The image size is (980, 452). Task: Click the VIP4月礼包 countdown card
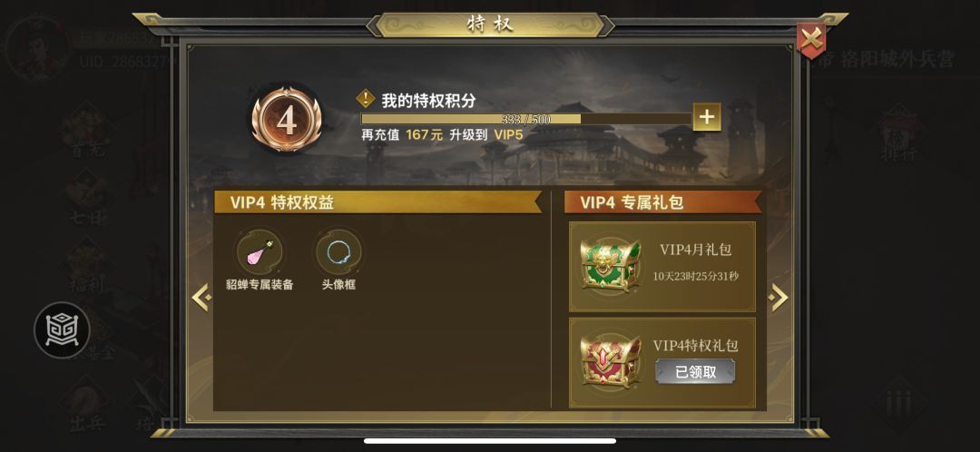[x=661, y=267]
